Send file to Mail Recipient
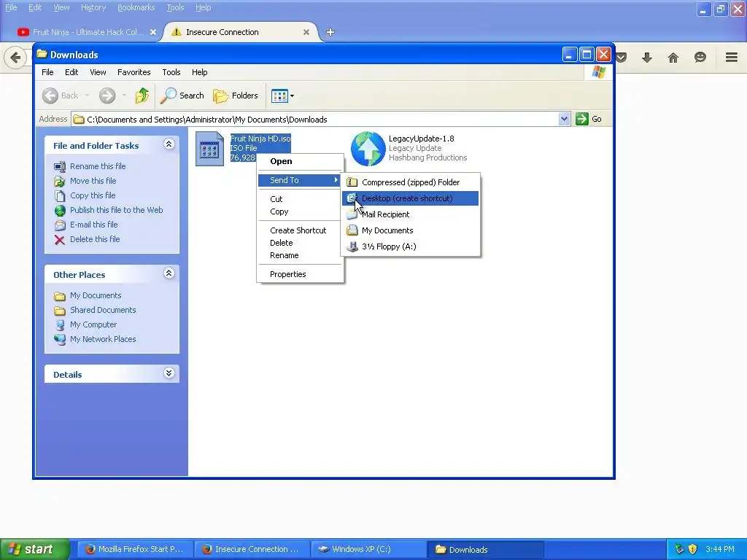This screenshot has width=747, height=560. tap(410, 215)
